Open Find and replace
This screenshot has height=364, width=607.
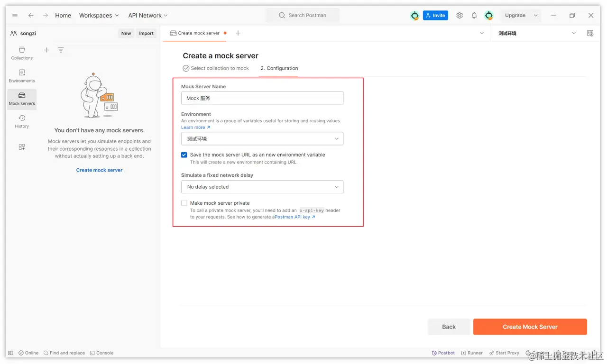64,353
